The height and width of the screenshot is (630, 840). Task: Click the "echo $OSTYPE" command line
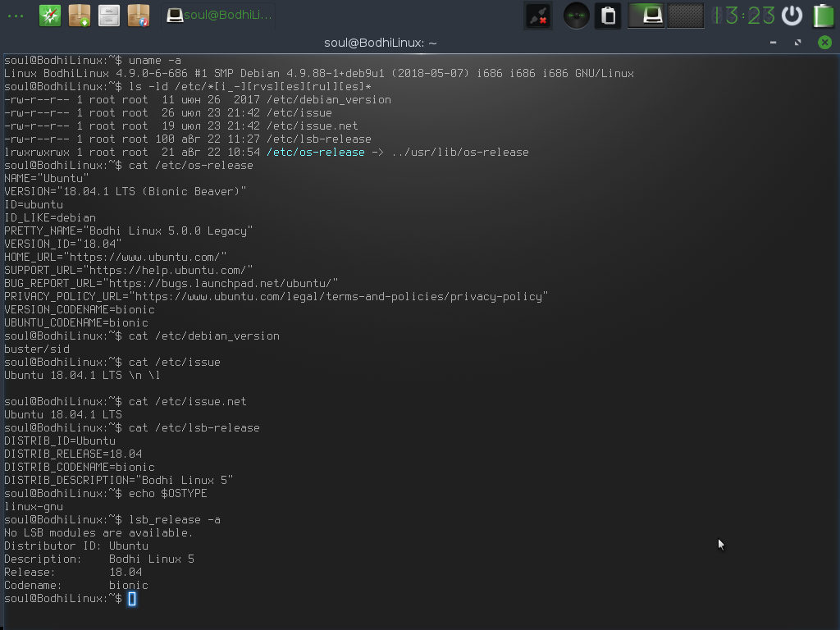tap(106, 493)
